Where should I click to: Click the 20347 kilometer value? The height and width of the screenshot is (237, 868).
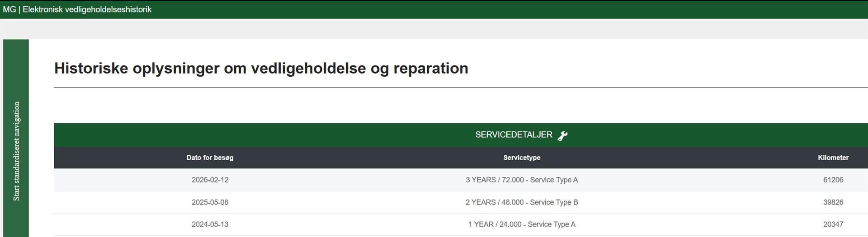[833, 224]
